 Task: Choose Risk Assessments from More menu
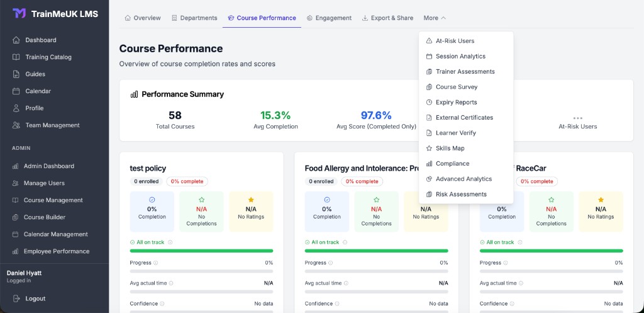[466, 194]
